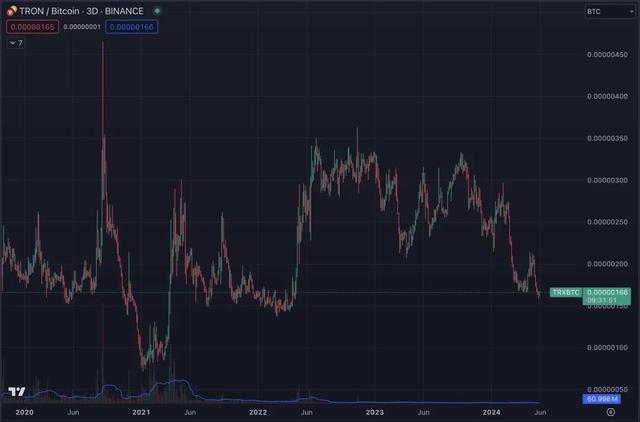
Task: Click the 2023 time axis label
Action: [375, 412]
